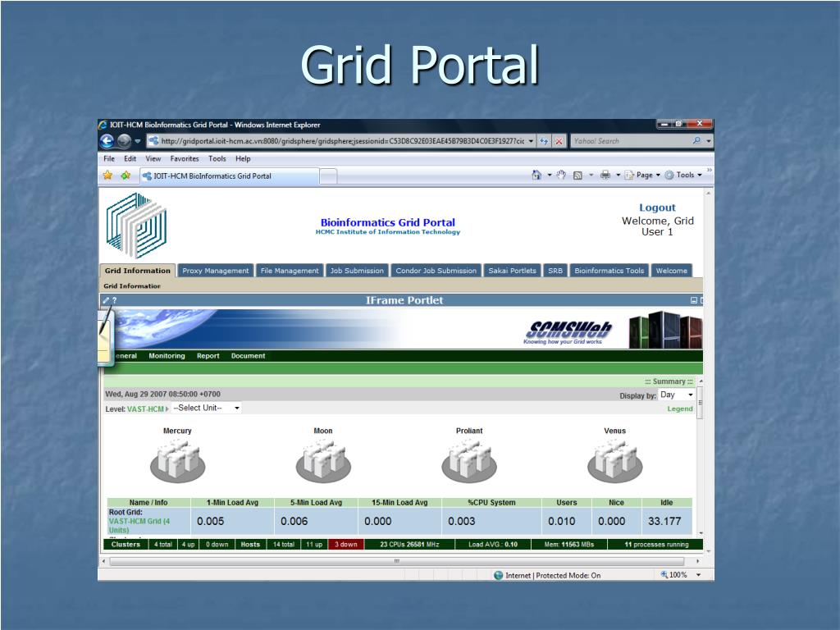Open the View menu
Image resolution: width=840 pixels, height=630 pixels.
153,158
